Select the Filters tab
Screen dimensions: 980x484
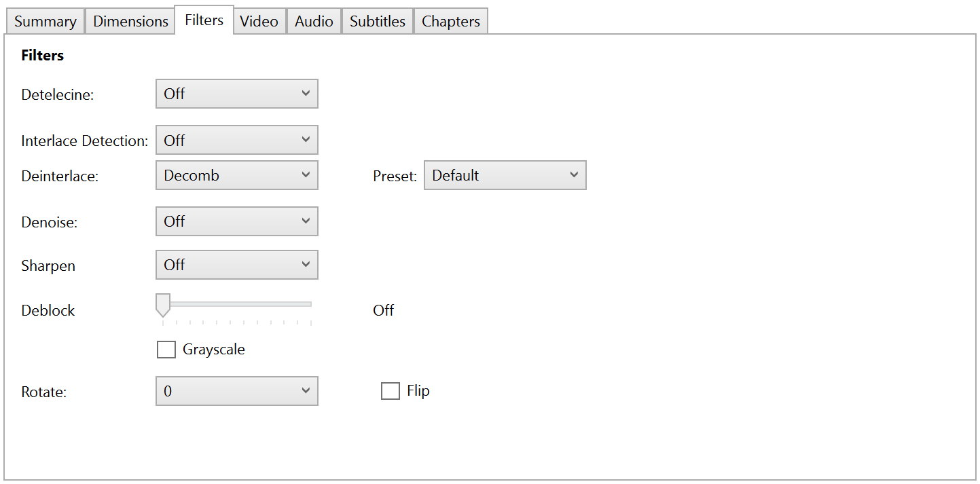(204, 20)
